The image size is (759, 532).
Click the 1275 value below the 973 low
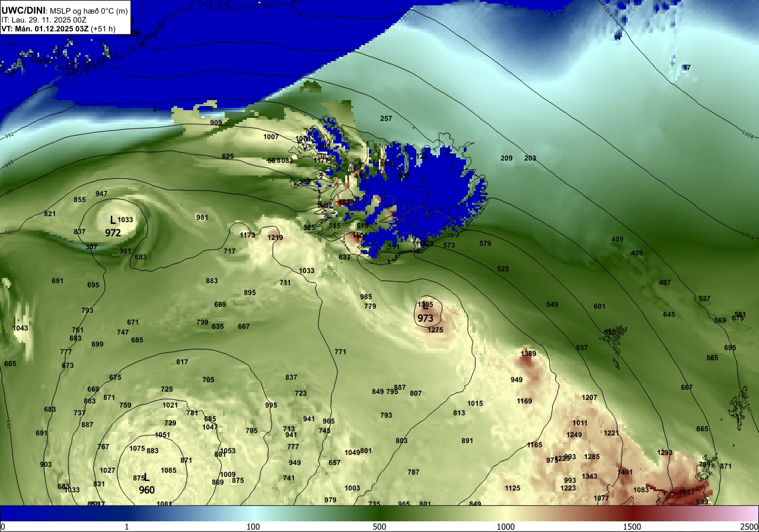(436, 330)
